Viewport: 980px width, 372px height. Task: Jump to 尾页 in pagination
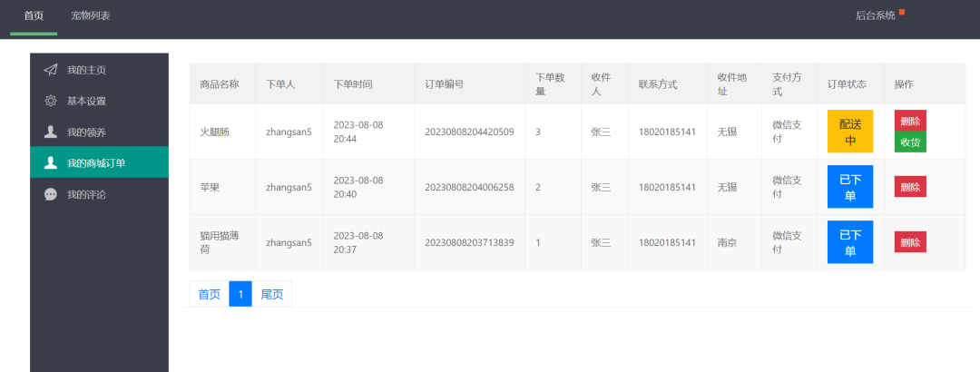pos(272,294)
